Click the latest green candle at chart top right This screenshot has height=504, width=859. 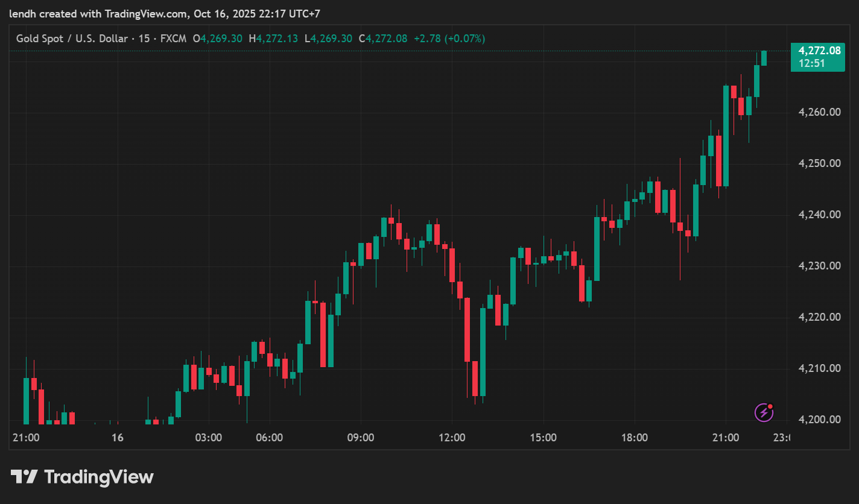pyautogui.click(x=764, y=58)
